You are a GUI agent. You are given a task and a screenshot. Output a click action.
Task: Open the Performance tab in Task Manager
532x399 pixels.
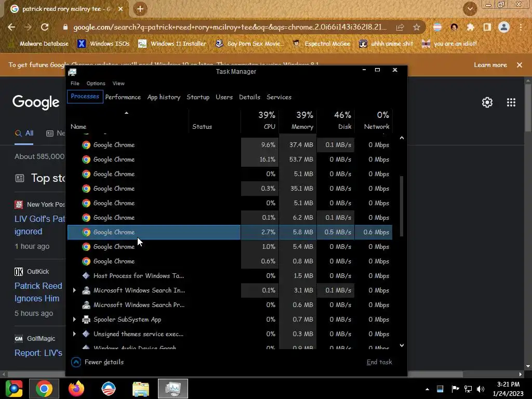123,97
